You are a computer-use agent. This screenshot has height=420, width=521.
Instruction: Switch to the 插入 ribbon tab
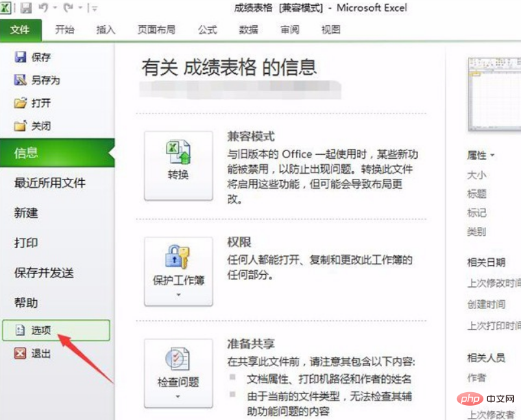click(106, 30)
